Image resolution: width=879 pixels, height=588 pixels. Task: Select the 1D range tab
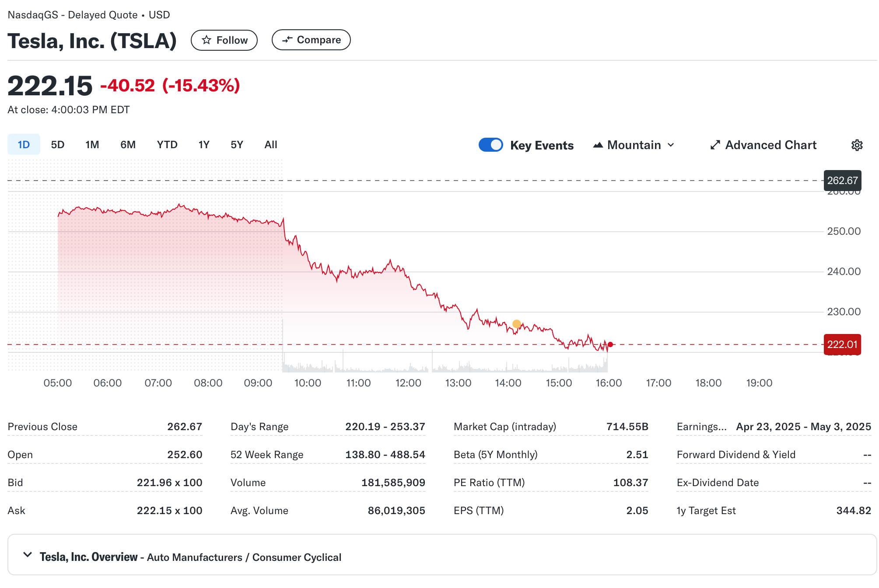pyautogui.click(x=24, y=144)
